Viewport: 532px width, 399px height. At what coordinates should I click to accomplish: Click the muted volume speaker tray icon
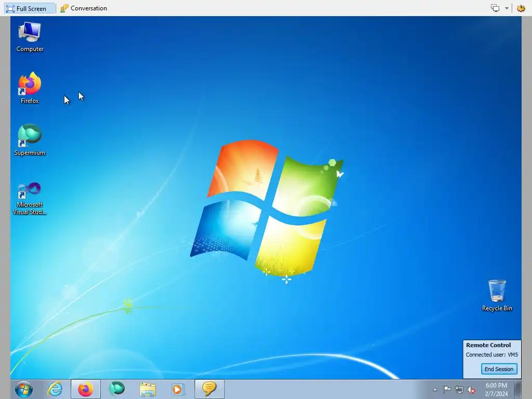pos(471,390)
